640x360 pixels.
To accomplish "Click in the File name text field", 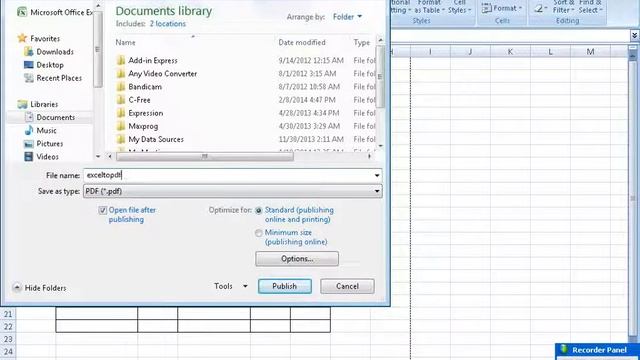I will (228, 176).
